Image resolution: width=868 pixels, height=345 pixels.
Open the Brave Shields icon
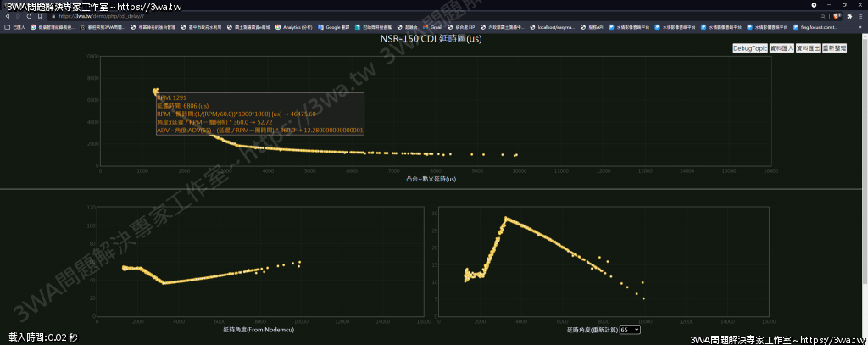pos(837,15)
